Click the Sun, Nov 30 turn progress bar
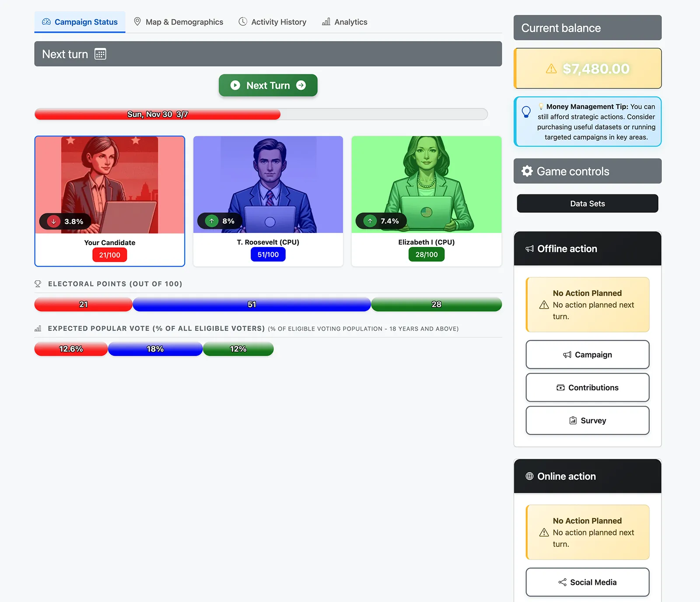Image resolution: width=700 pixels, height=602 pixels. [261, 114]
